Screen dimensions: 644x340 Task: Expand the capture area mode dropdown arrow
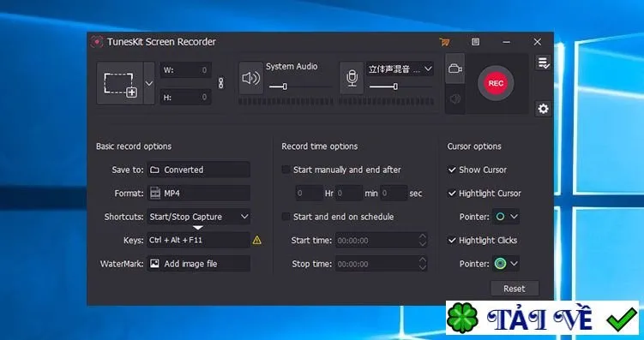click(x=149, y=83)
